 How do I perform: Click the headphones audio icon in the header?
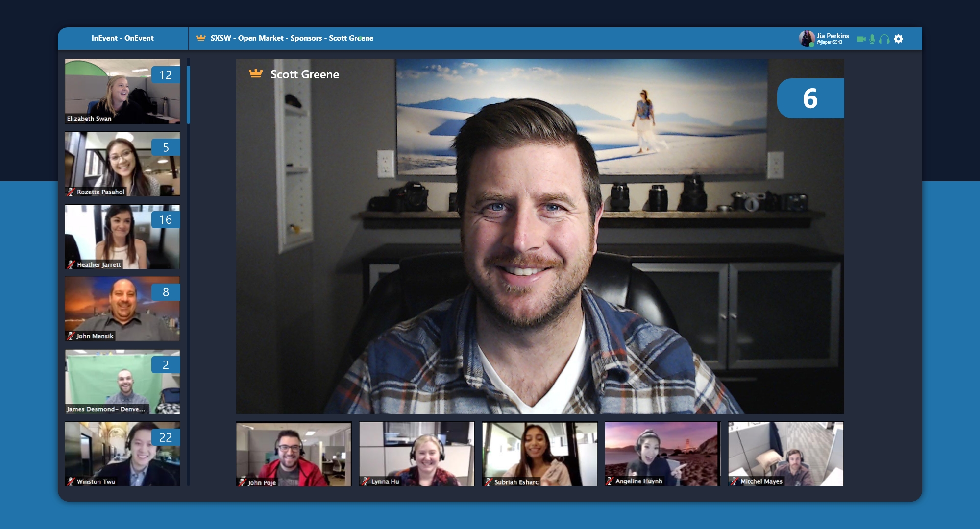(x=883, y=38)
